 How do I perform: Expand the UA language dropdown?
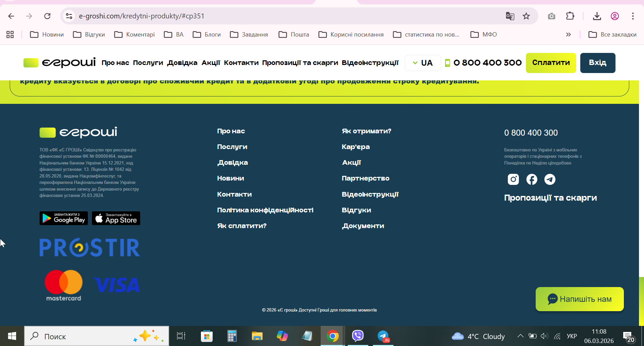[x=423, y=63]
